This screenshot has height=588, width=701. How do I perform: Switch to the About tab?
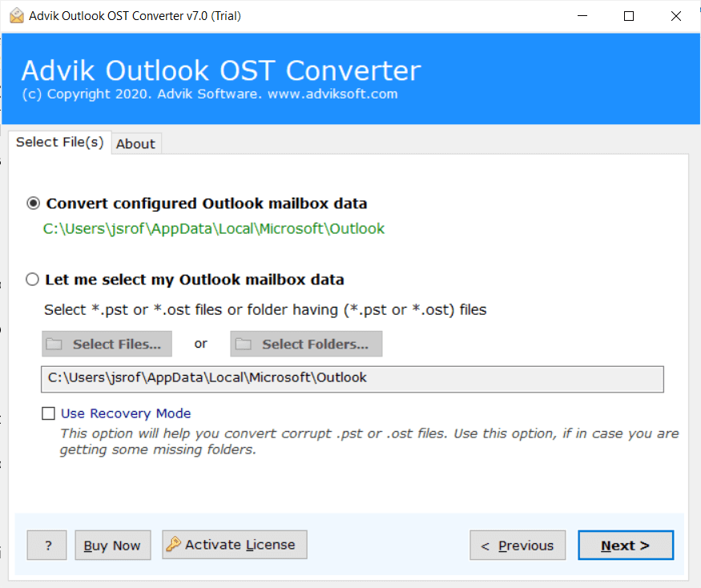click(x=135, y=143)
